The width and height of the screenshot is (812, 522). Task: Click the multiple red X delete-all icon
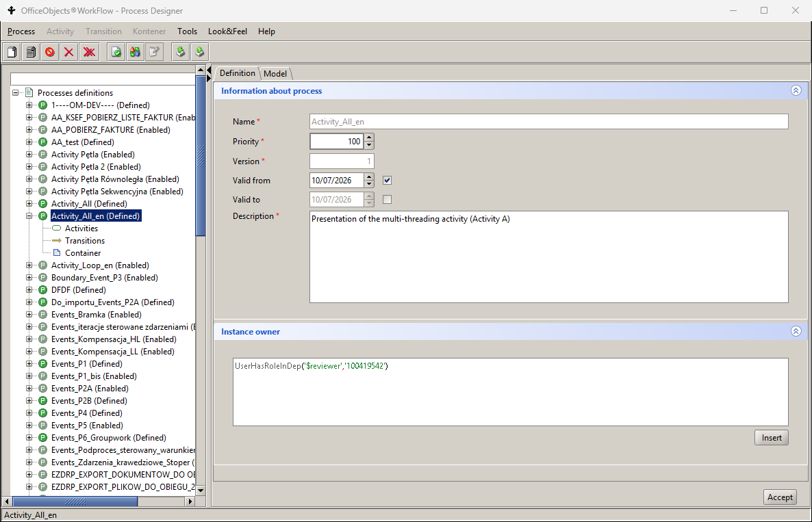click(89, 52)
